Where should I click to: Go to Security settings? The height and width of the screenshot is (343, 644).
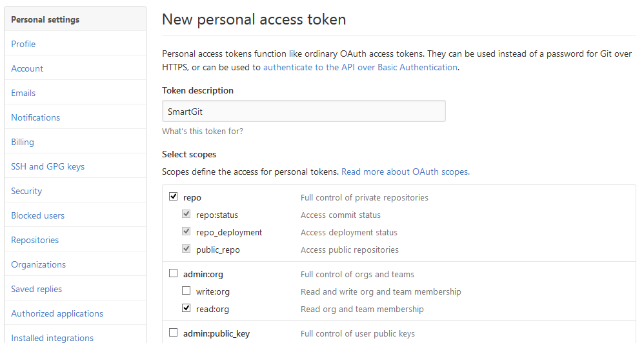point(26,191)
